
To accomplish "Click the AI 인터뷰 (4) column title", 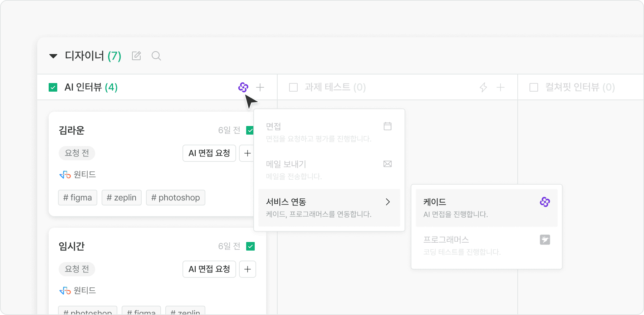I will point(91,87).
